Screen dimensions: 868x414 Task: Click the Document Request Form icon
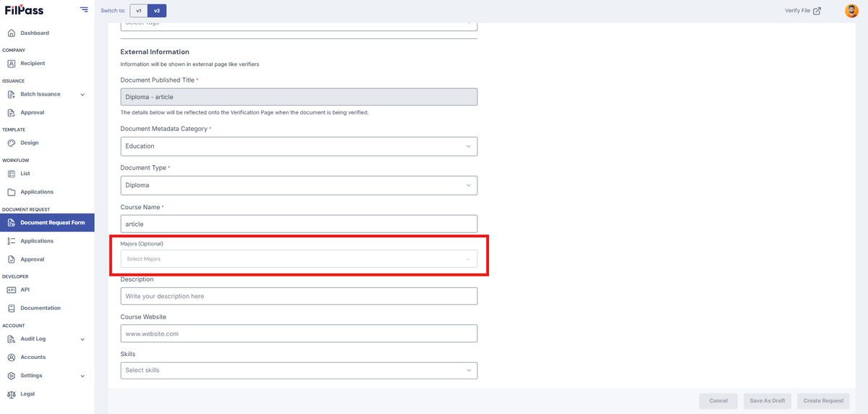coord(12,223)
